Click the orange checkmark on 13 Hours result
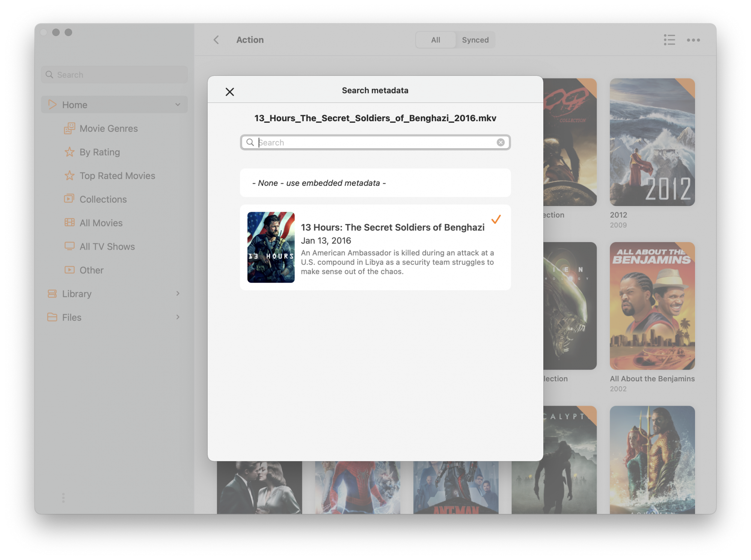Viewport: 751px width, 560px height. pos(496,219)
